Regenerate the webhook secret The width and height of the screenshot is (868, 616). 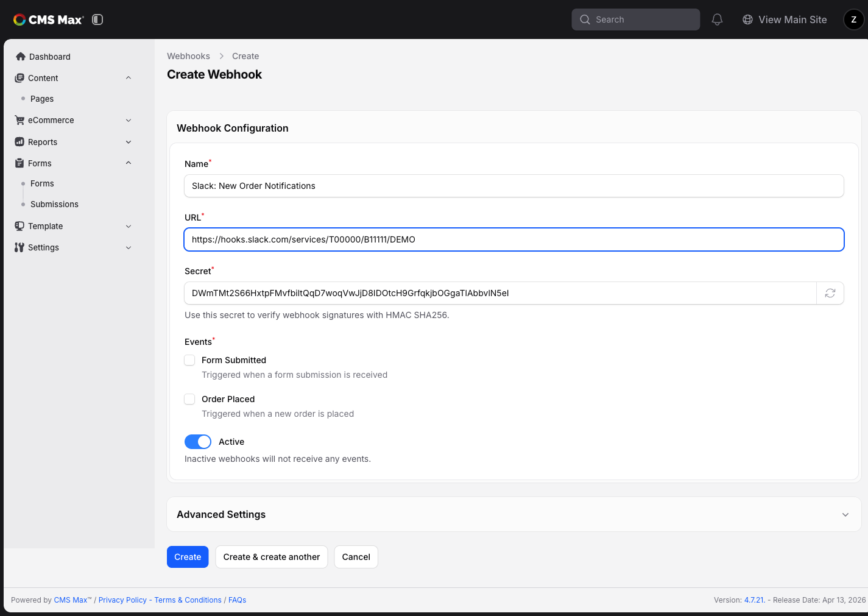tap(830, 293)
